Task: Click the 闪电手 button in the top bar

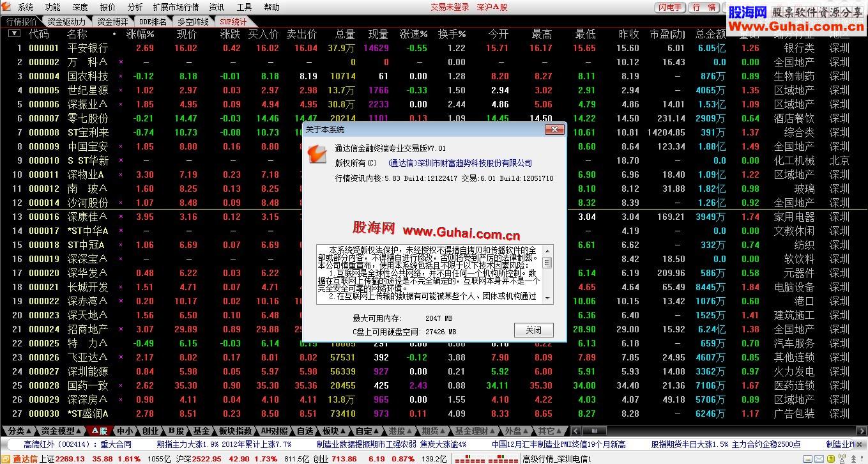Action: tap(670, 7)
